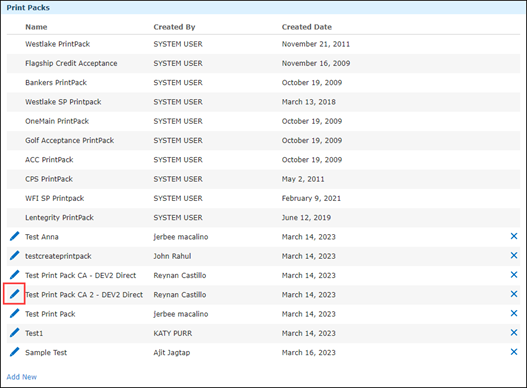Remove Test Print Pack CA 2 - DEV2 Direct
527x388 pixels.
coord(514,294)
